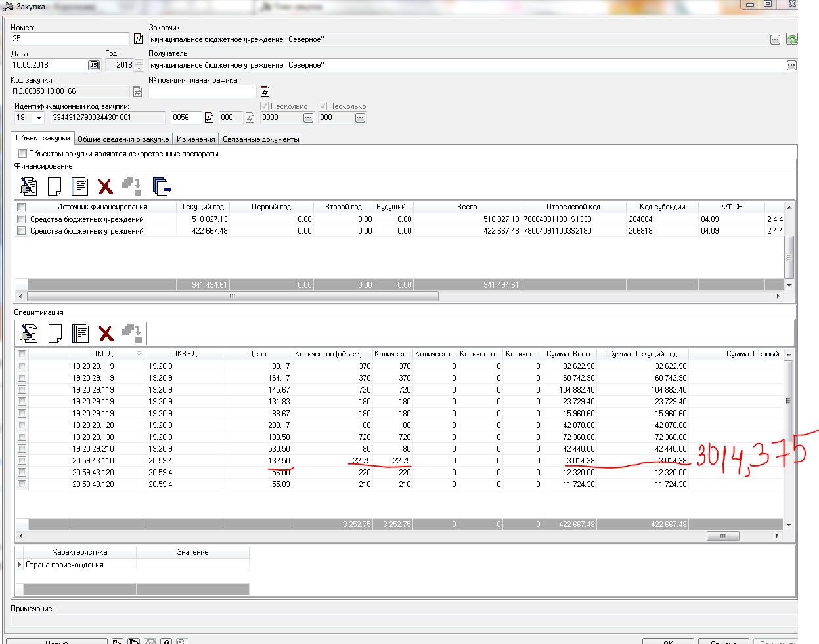
Task: Open the 'Связанные документы' tab
Action: [x=260, y=139]
